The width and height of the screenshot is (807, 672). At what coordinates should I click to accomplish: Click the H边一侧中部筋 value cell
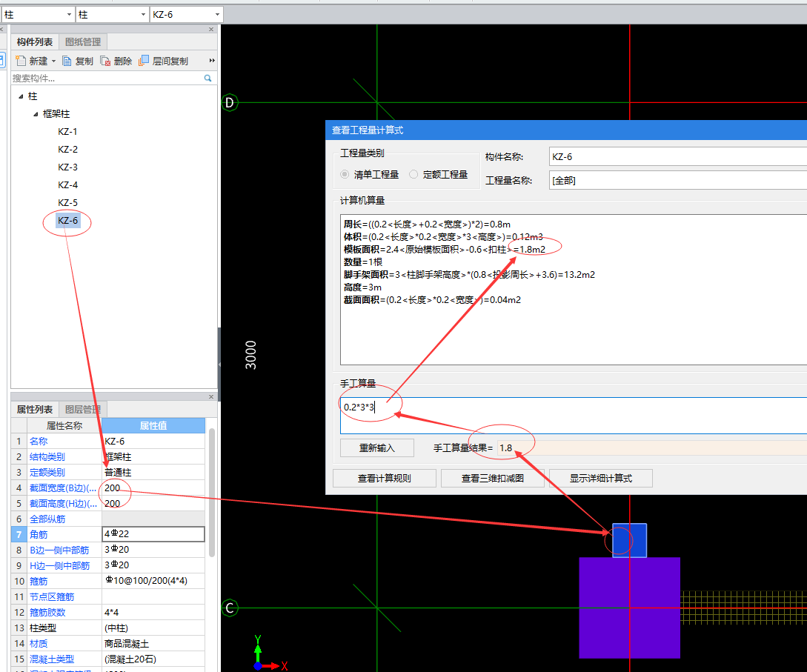tap(153, 565)
